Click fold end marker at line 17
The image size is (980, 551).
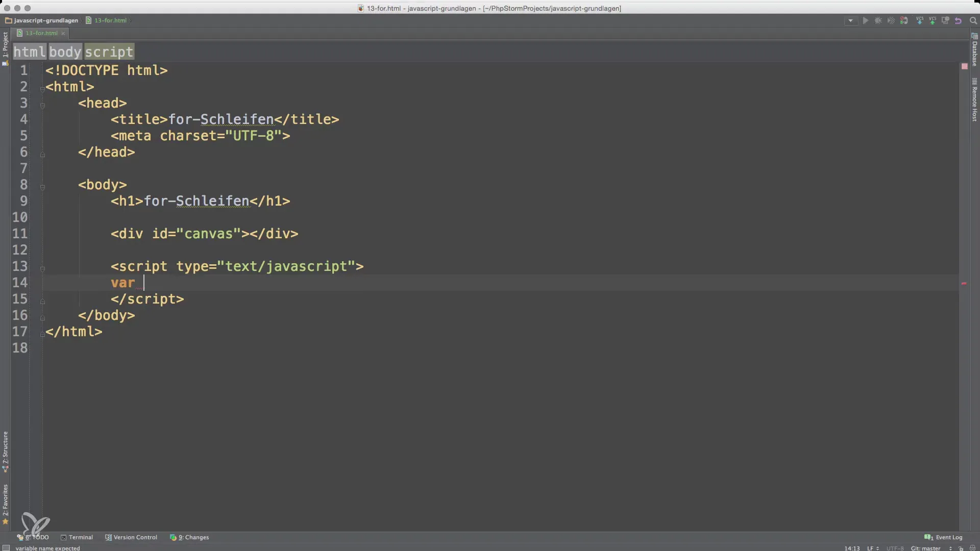[42, 334]
